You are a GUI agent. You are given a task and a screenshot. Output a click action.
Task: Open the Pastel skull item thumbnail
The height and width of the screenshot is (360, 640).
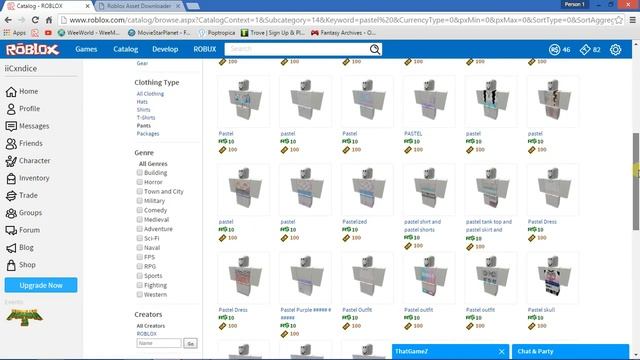553,278
